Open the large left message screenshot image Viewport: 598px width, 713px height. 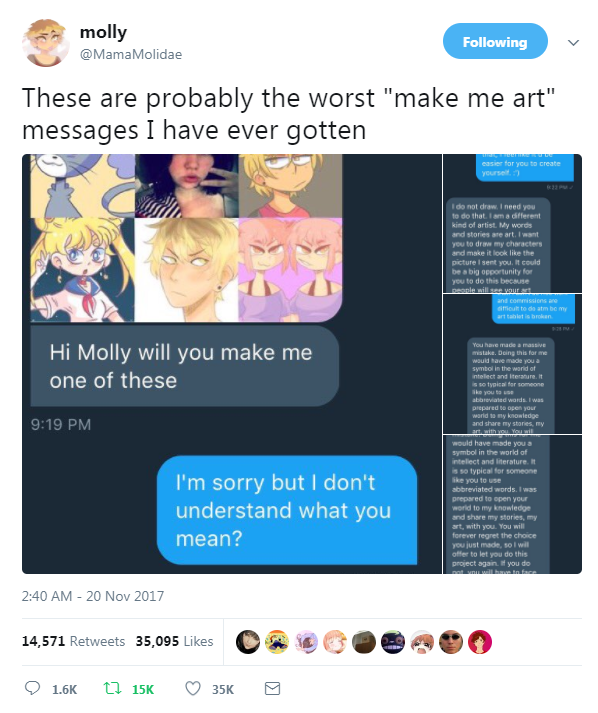click(x=232, y=364)
